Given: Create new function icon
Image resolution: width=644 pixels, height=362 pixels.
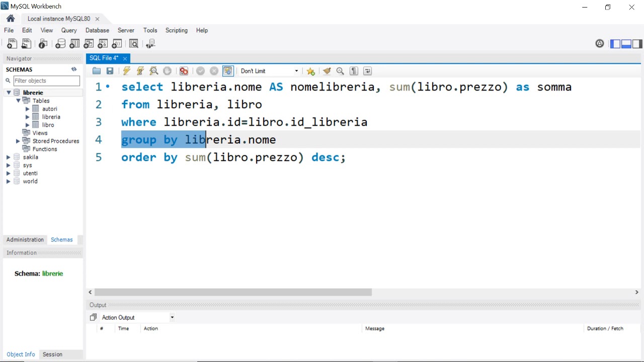Looking at the screenshot, I should pos(117,44).
